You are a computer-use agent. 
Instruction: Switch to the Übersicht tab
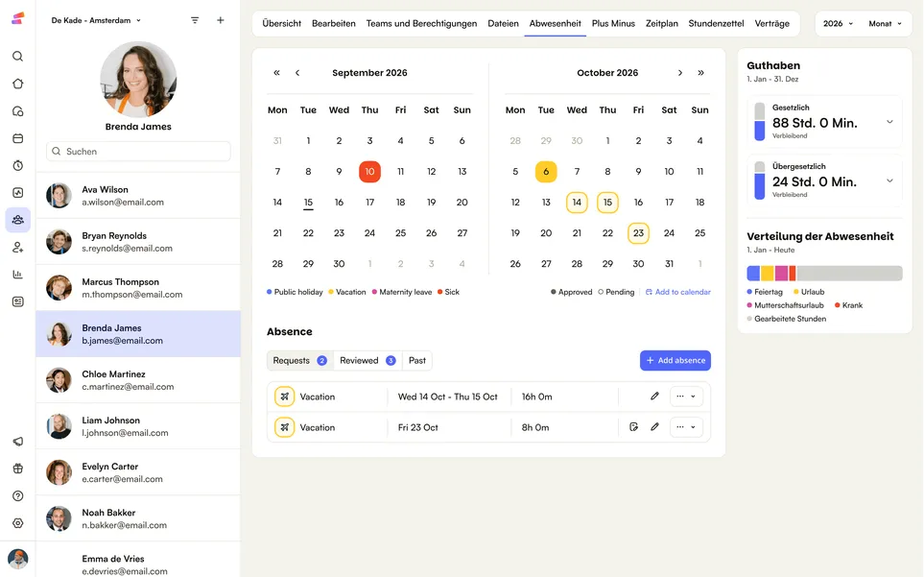pyautogui.click(x=282, y=24)
